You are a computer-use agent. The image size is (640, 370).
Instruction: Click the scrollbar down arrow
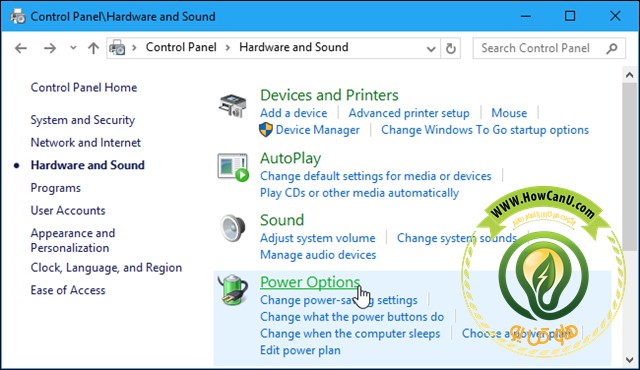point(629,359)
